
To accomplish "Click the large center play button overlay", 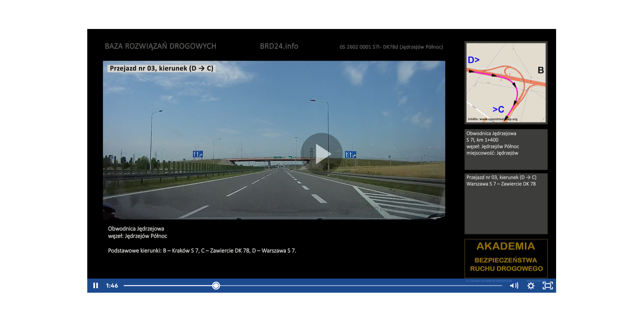I will pyautogui.click(x=321, y=154).
